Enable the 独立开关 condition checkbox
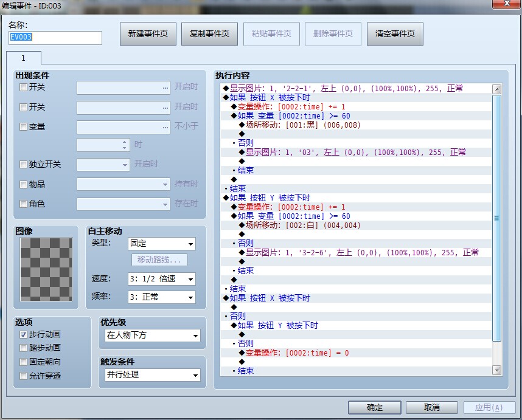Viewport: 522px width, 420px height. tap(23, 165)
